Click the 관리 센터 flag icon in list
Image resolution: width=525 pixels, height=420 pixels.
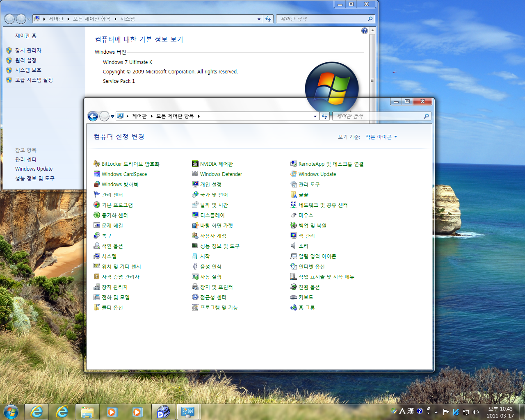click(97, 194)
